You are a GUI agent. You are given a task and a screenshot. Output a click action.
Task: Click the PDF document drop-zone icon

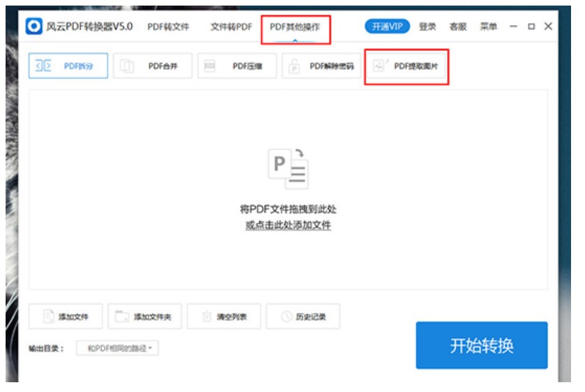coord(288,169)
